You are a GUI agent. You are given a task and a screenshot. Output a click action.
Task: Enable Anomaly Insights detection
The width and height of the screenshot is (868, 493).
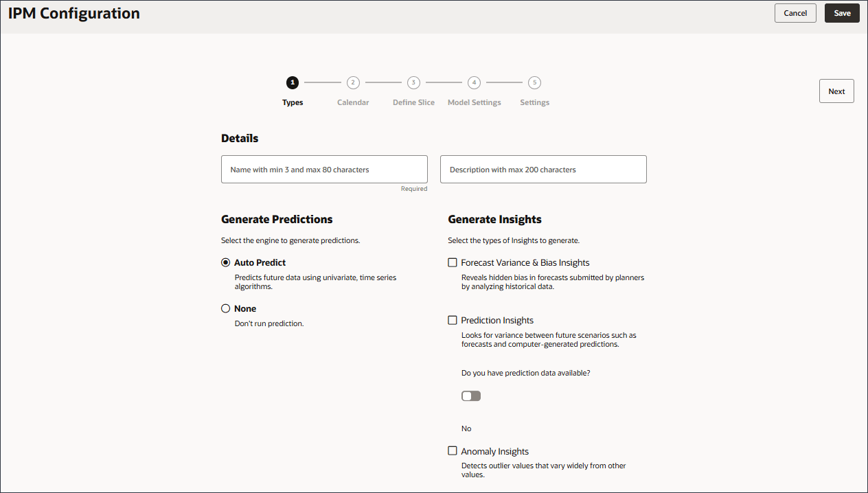[x=453, y=450]
